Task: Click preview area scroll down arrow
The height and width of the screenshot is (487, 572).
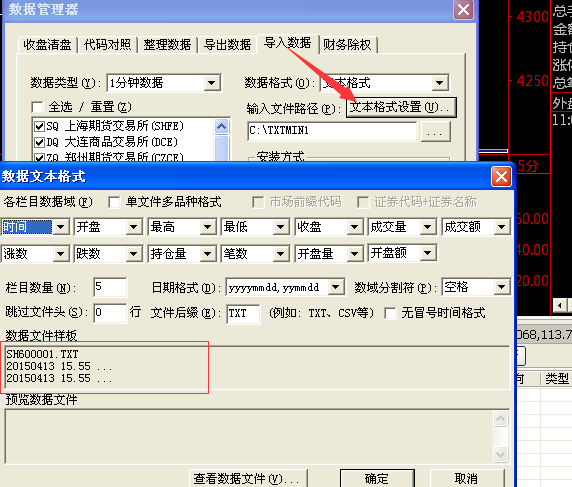Action: (500, 454)
